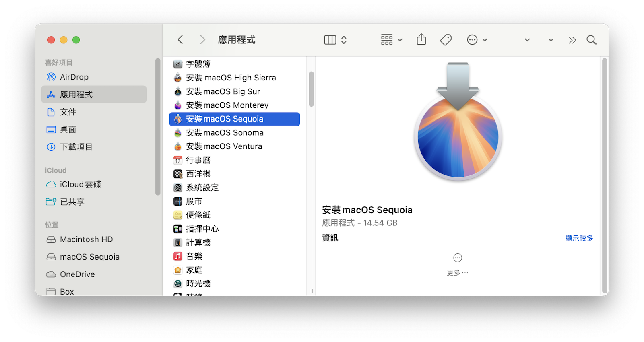Select 行事曆 app
The height and width of the screenshot is (342, 644).
tap(235, 160)
